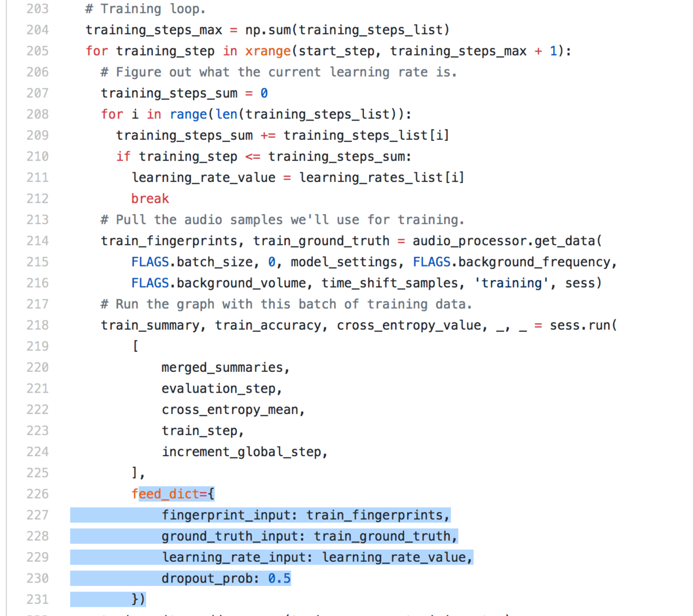Select the increment_global_step identifier on line 224
Image resolution: width=693 pixels, height=616 pixels.
(x=243, y=451)
